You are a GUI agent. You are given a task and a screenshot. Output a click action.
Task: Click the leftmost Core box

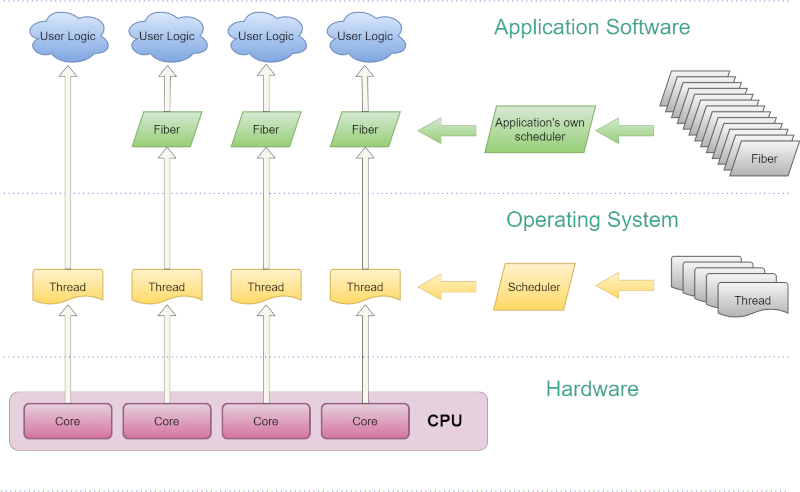pos(68,421)
